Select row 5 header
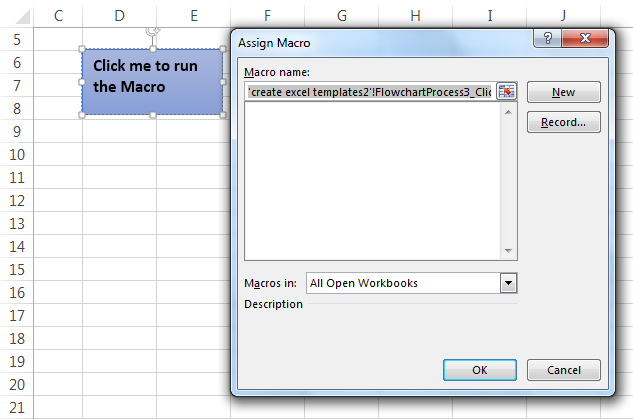The image size is (633, 419). pyautogui.click(x=17, y=40)
